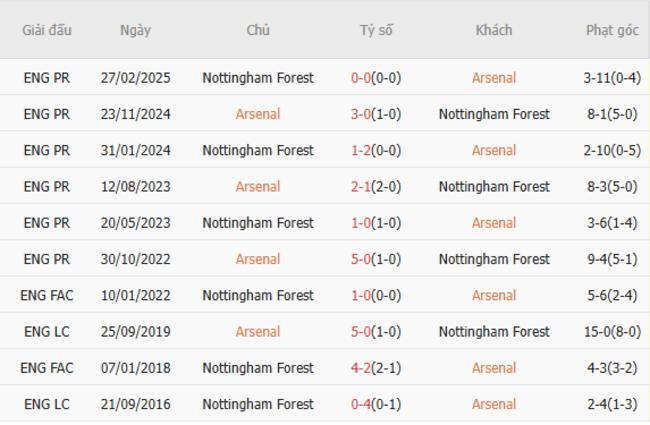This screenshot has width=650, height=425.
Task: Click the "Phạt góc" corners header
Action: pos(612,30)
